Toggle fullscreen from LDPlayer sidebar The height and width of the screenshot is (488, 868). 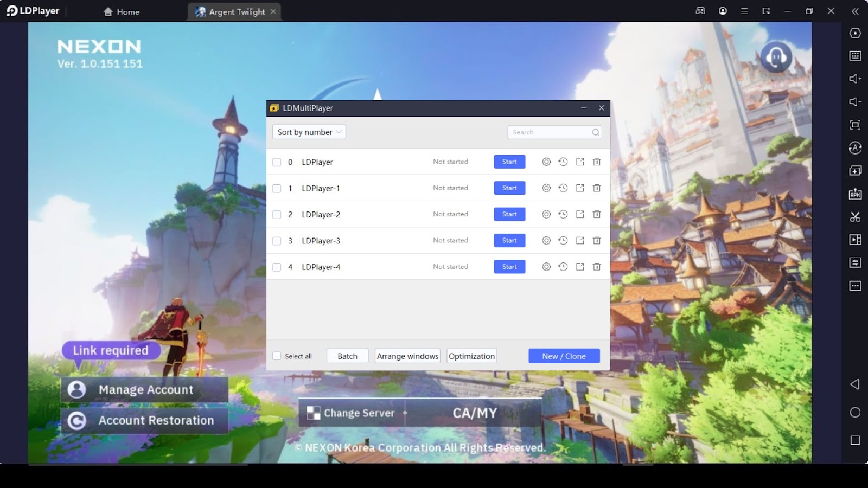(855, 125)
